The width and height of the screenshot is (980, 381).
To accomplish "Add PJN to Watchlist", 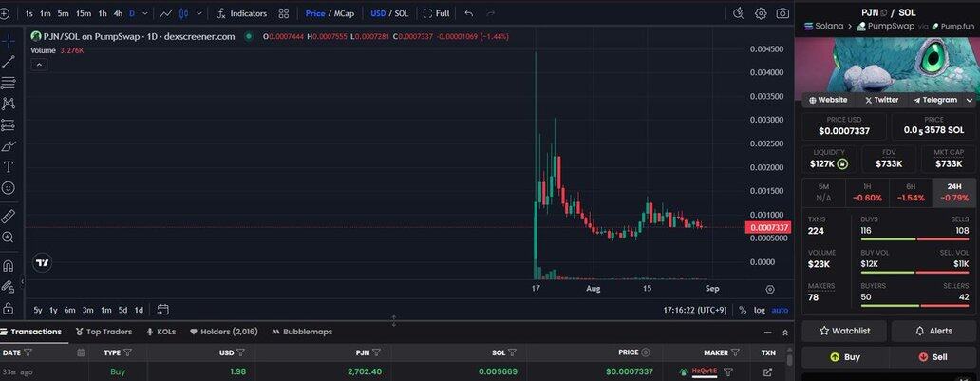I will tap(844, 331).
